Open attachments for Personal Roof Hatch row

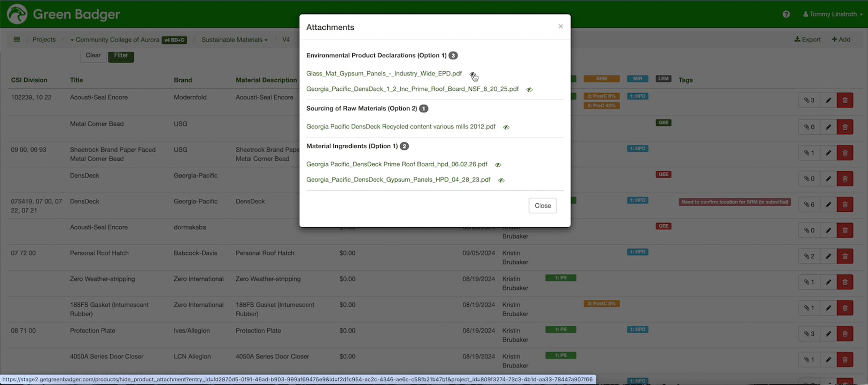click(809, 256)
